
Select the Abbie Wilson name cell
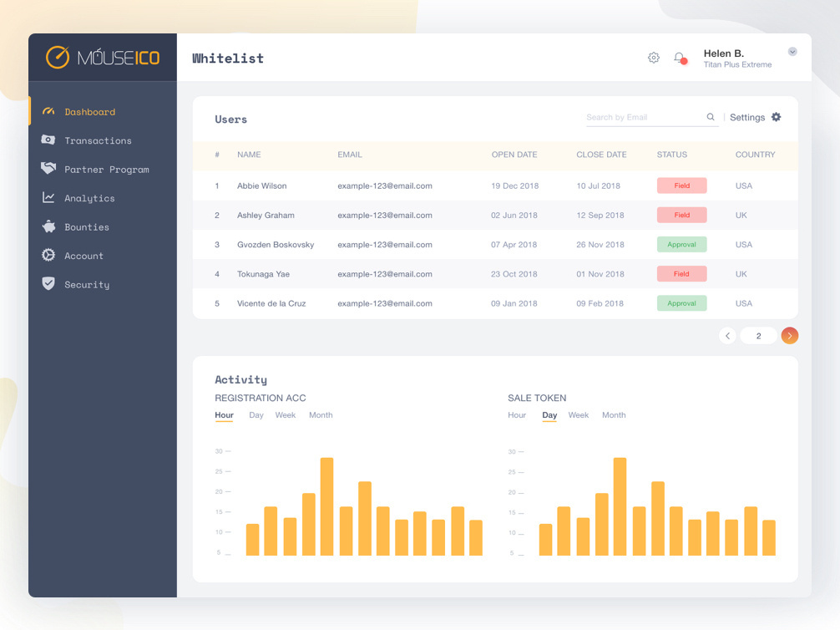(x=262, y=186)
